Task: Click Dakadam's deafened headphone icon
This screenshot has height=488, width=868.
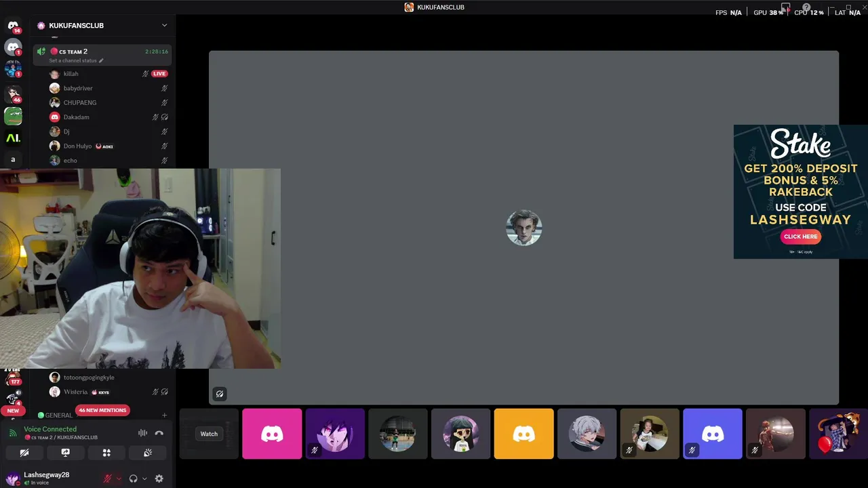Action: (165, 117)
